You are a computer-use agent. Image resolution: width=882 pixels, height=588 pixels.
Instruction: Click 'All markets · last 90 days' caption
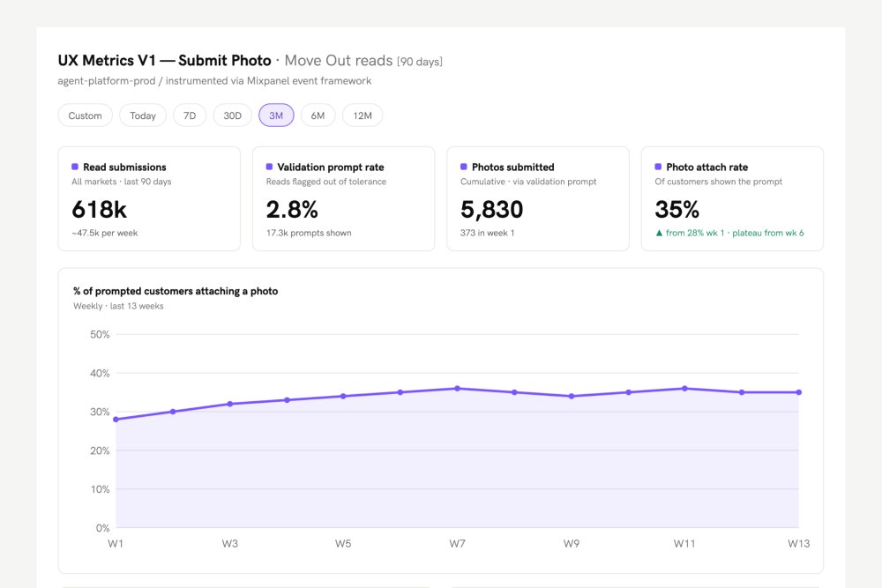pyautogui.click(x=122, y=182)
